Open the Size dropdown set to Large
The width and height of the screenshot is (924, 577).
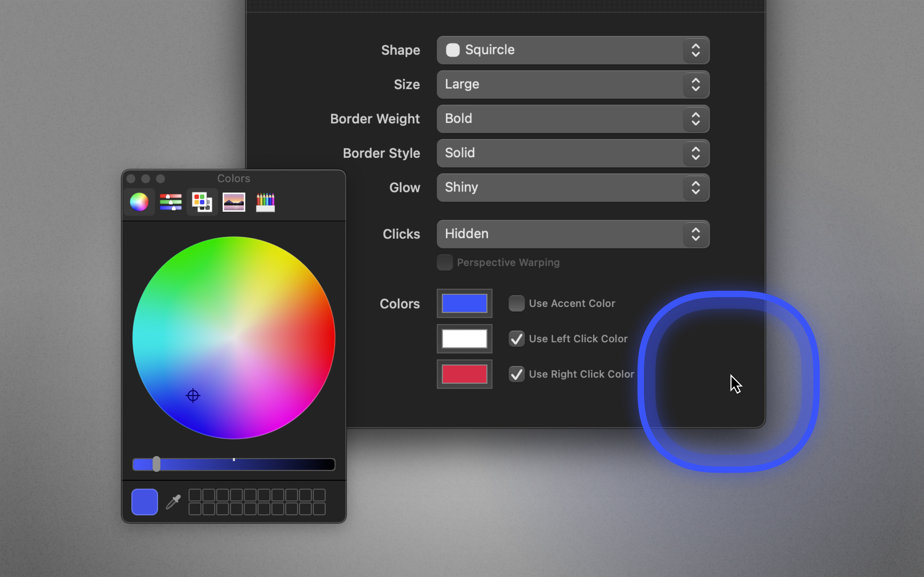[x=573, y=84]
